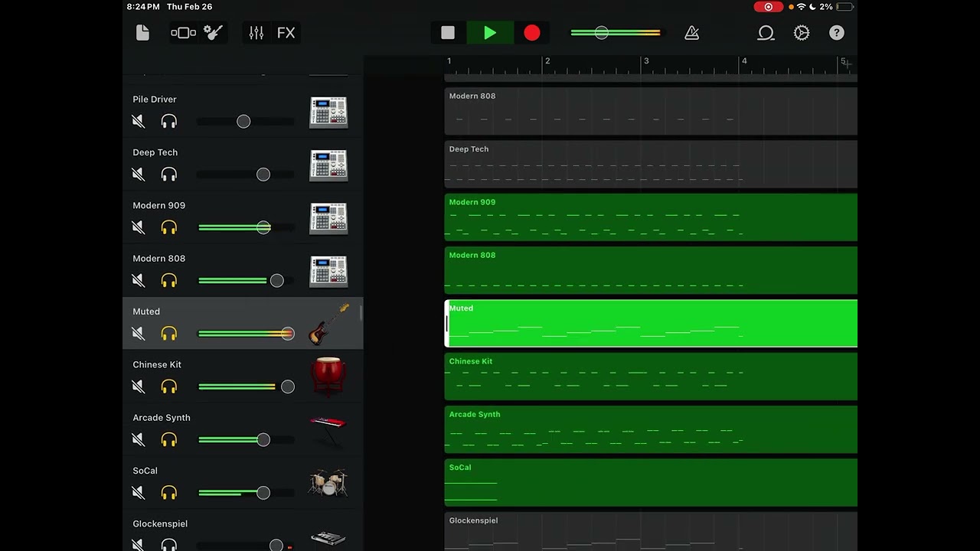Open track controls mixer icon
This screenshot has width=980, height=551.
(x=256, y=33)
